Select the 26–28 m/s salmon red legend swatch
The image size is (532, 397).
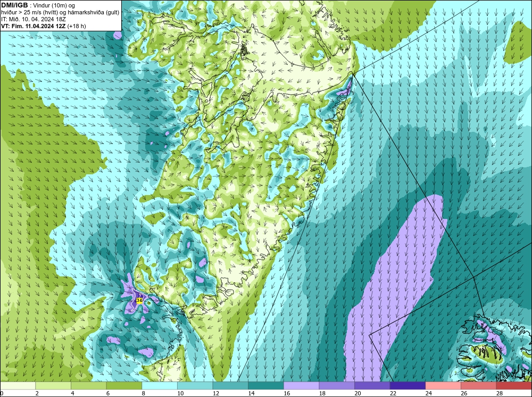(478, 386)
